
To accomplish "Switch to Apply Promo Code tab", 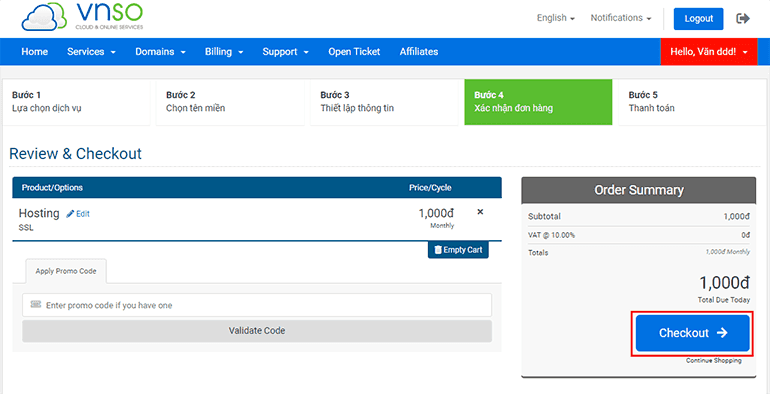I will tap(66, 271).
